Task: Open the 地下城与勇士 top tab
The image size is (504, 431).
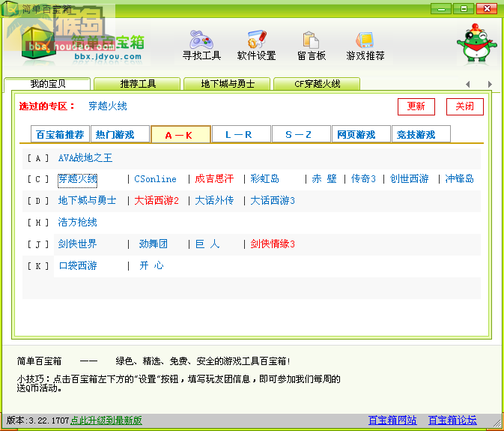Action: 227,84
